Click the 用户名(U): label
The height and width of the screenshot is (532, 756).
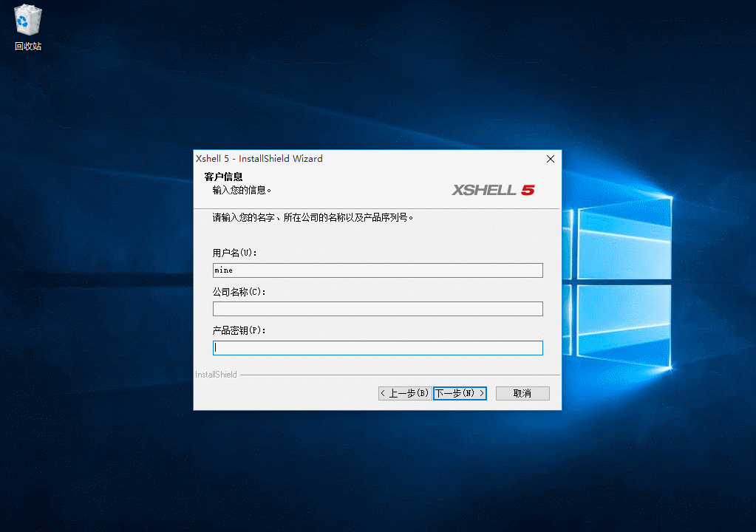(x=234, y=253)
